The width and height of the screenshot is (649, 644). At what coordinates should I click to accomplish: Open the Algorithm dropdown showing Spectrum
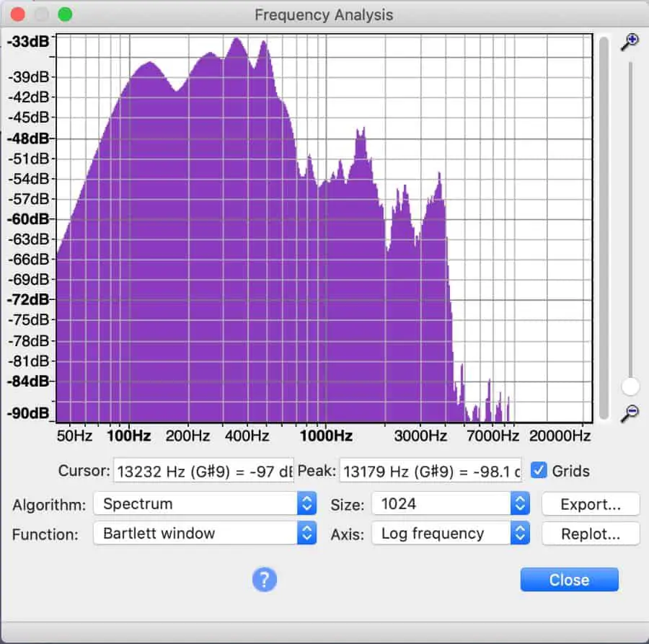(x=205, y=503)
